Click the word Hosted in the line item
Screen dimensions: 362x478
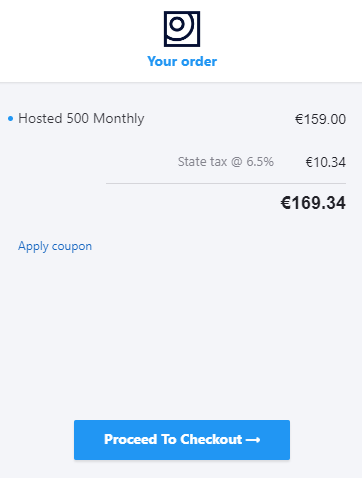40,118
